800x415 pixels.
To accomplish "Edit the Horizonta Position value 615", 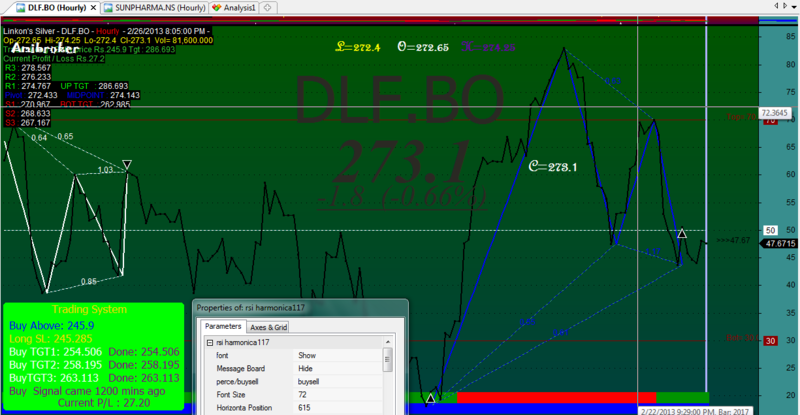I will pos(338,408).
